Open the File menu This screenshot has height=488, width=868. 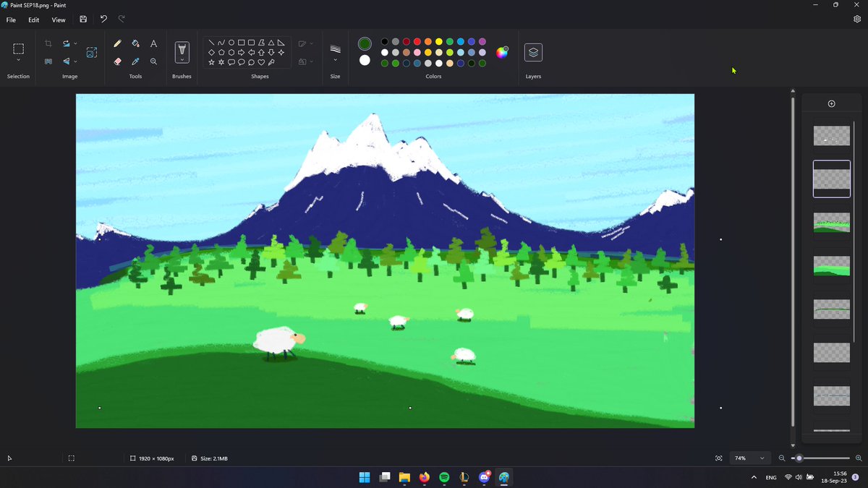(x=11, y=20)
